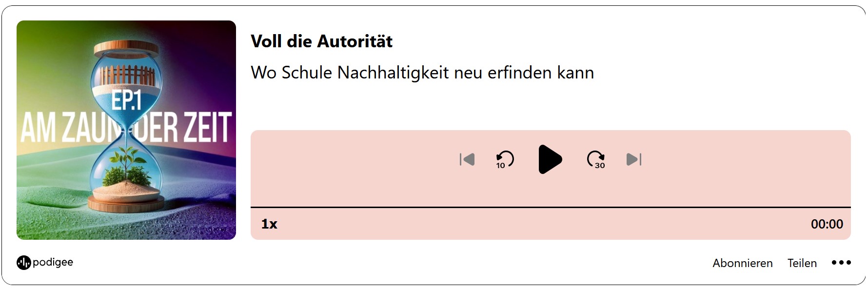Jump to the next episode
868x288 pixels.
click(x=634, y=159)
